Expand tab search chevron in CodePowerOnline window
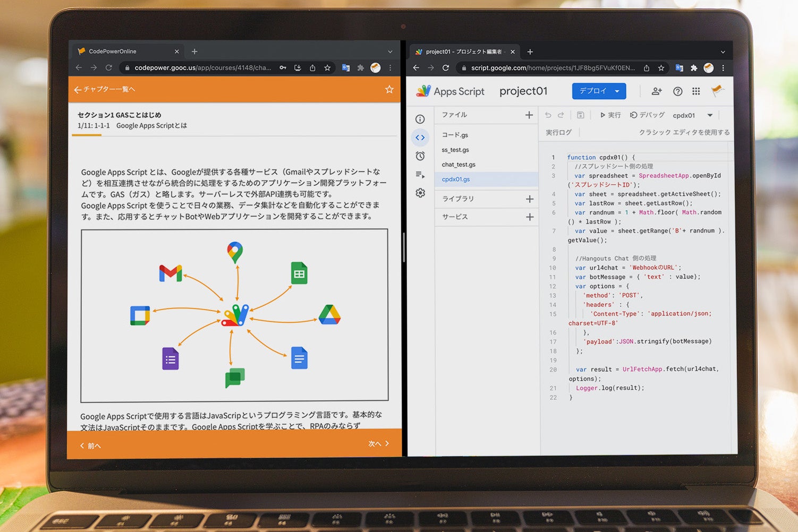This screenshot has height=532, width=798. (x=390, y=52)
